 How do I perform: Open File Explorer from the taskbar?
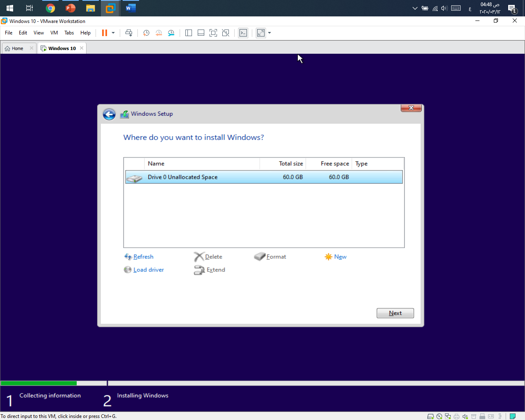click(x=91, y=8)
